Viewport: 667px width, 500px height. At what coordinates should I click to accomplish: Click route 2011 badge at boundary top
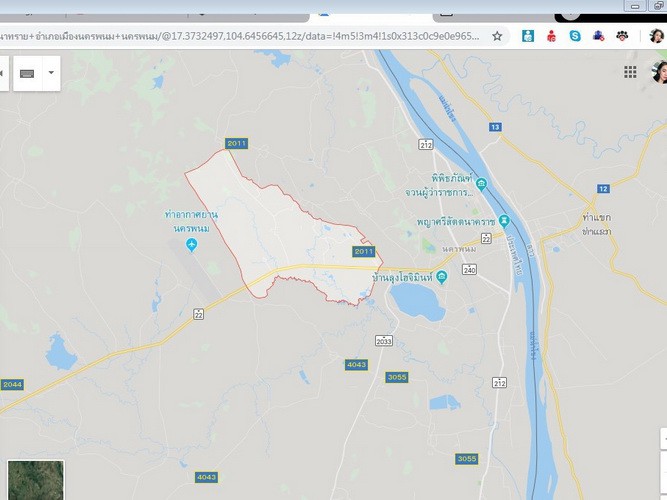[237, 143]
